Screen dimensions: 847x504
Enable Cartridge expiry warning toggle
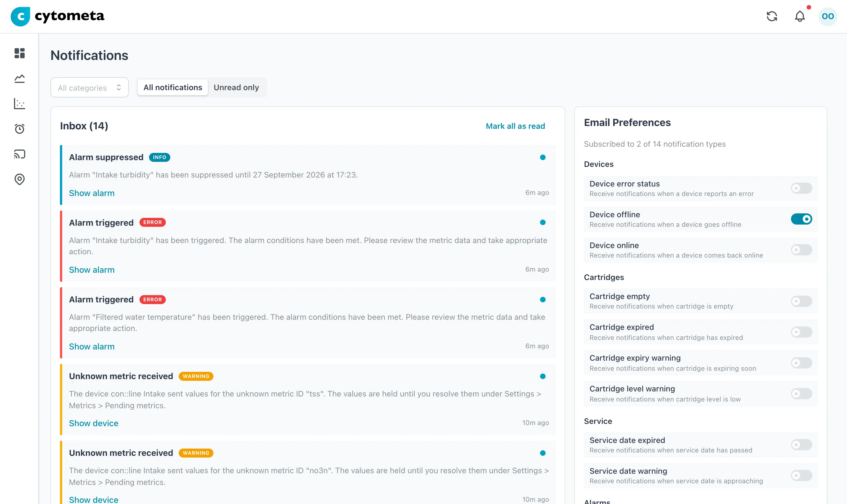click(801, 363)
